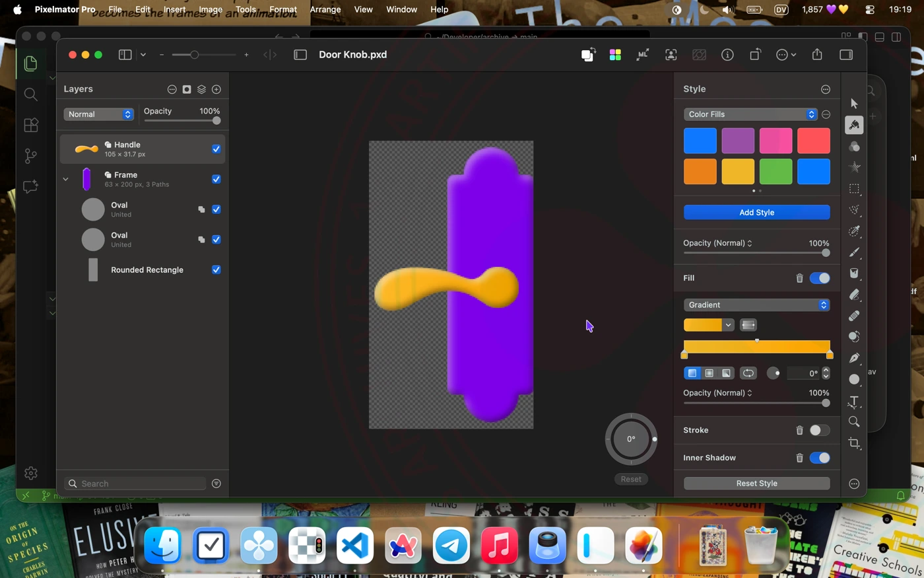Disable the Fill effect toggle

[820, 278]
